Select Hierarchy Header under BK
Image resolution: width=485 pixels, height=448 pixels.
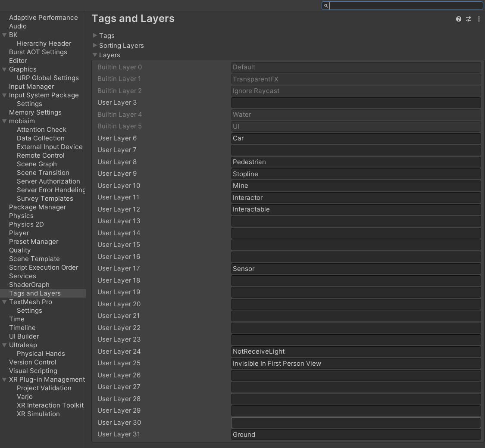click(x=44, y=44)
